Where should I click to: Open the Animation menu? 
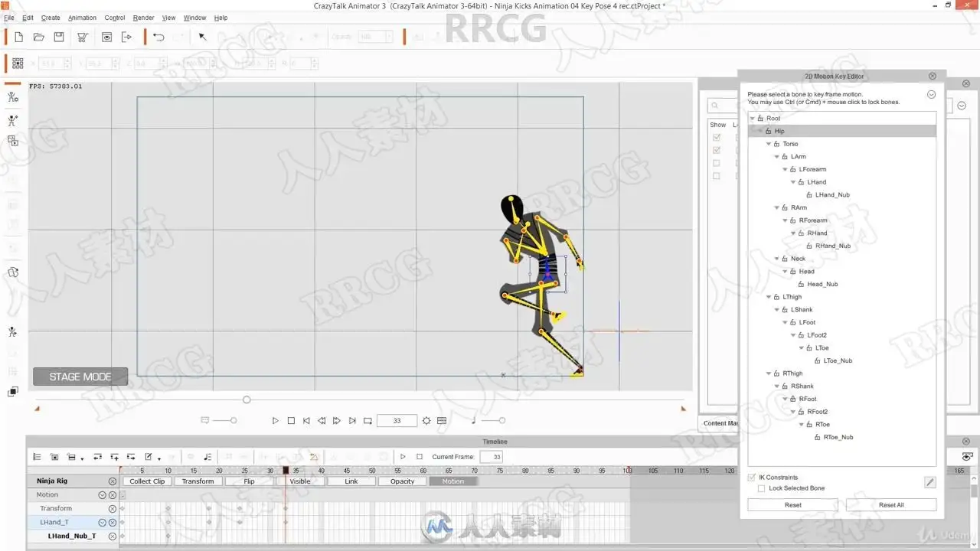coord(83,18)
